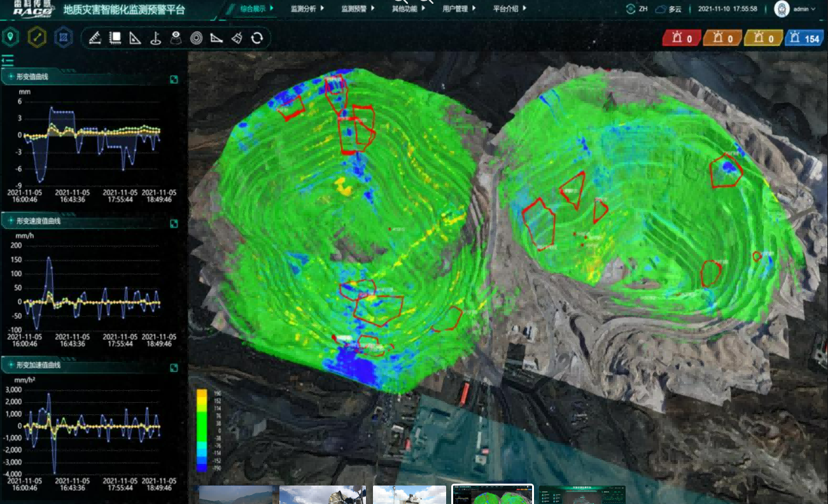Activate the eye viewshed analysis tool
Image resolution: width=828 pixels, height=504 pixels.
[x=176, y=38]
